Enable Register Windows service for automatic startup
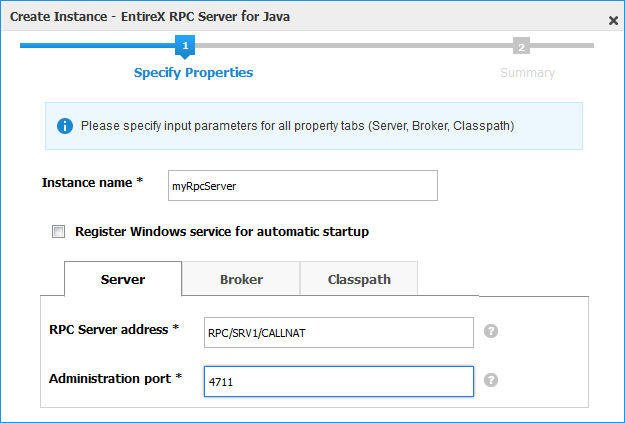Image resolution: width=625 pixels, height=423 pixels. point(59,231)
